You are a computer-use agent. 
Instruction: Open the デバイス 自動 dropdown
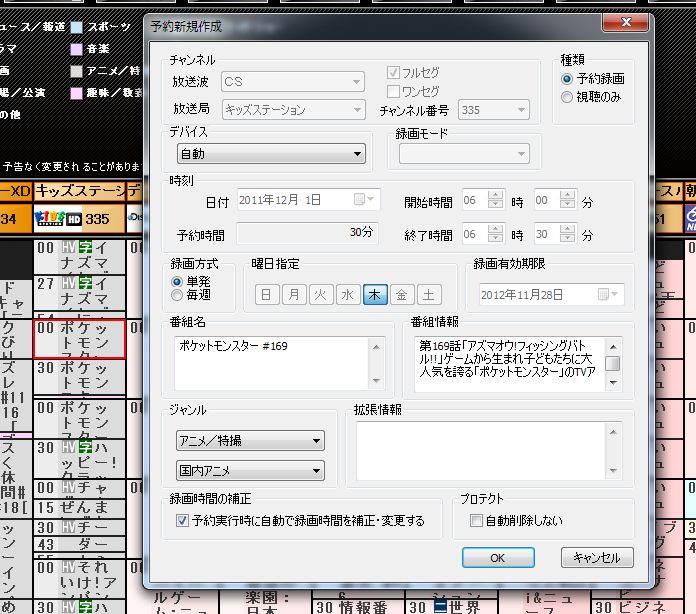(271, 154)
